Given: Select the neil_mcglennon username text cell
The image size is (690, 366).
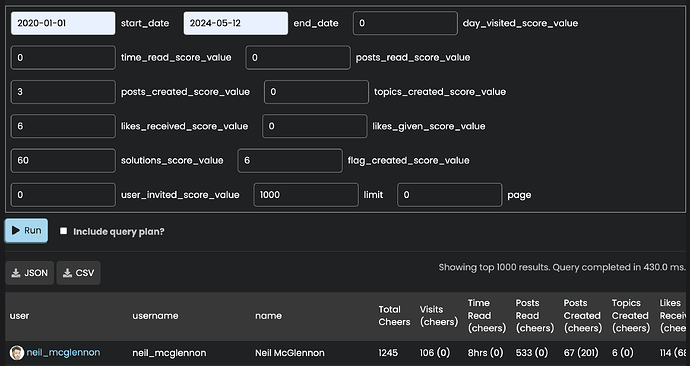Looking at the screenshot, I should click(169, 353).
